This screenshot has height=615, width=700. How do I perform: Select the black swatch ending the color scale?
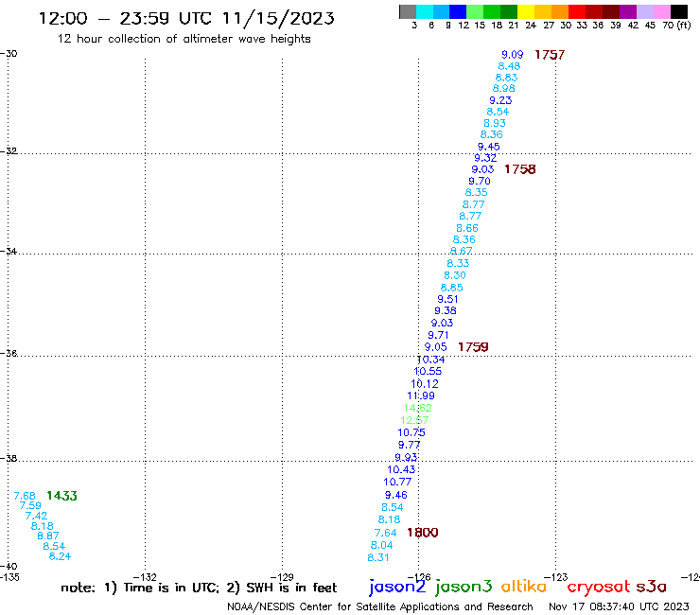[x=678, y=11]
